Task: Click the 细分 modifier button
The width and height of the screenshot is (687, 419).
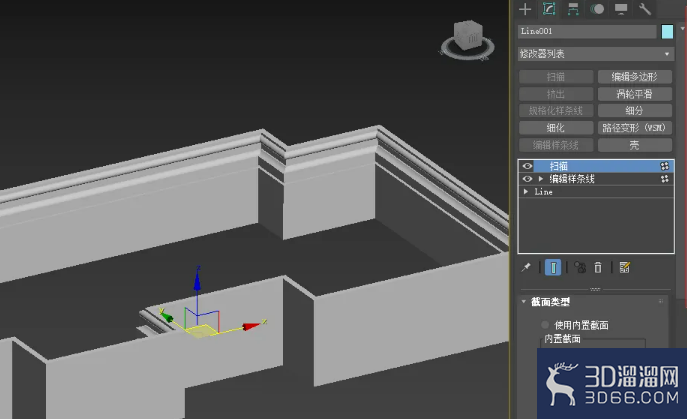Action: 634,110
